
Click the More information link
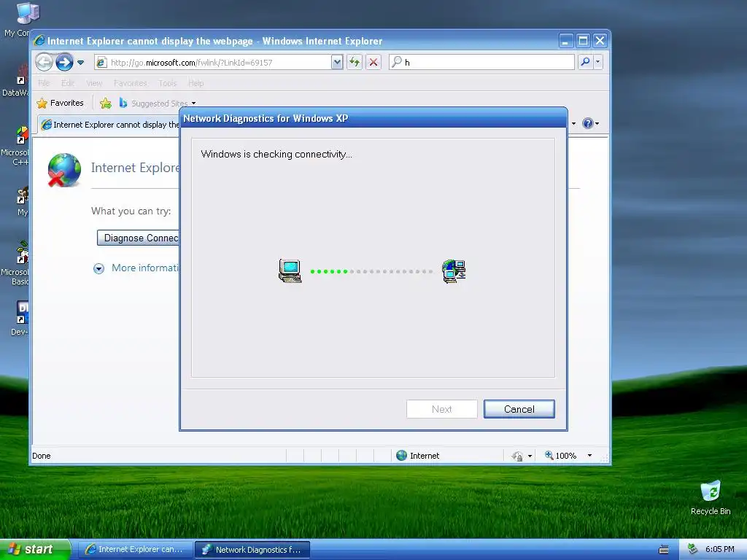coord(145,268)
